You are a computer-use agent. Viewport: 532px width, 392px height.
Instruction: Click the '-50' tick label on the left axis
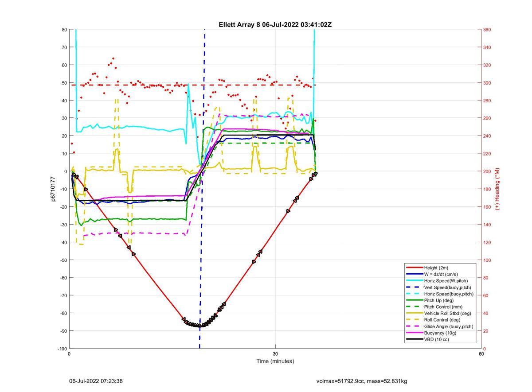pos(63,260)
